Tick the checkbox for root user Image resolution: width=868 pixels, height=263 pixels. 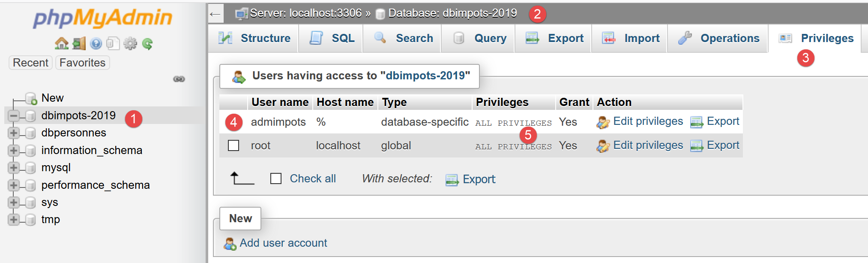(233, 145)
